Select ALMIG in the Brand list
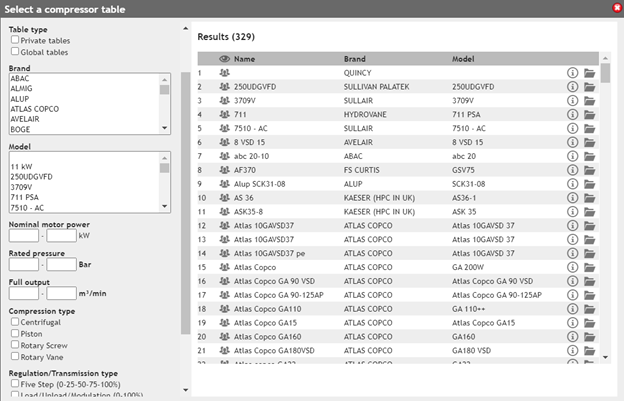 tap(21, 88)
